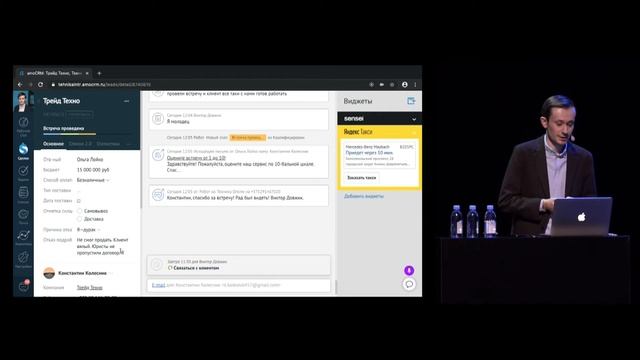Open the browser profile icon

click(x=404, y=84)
